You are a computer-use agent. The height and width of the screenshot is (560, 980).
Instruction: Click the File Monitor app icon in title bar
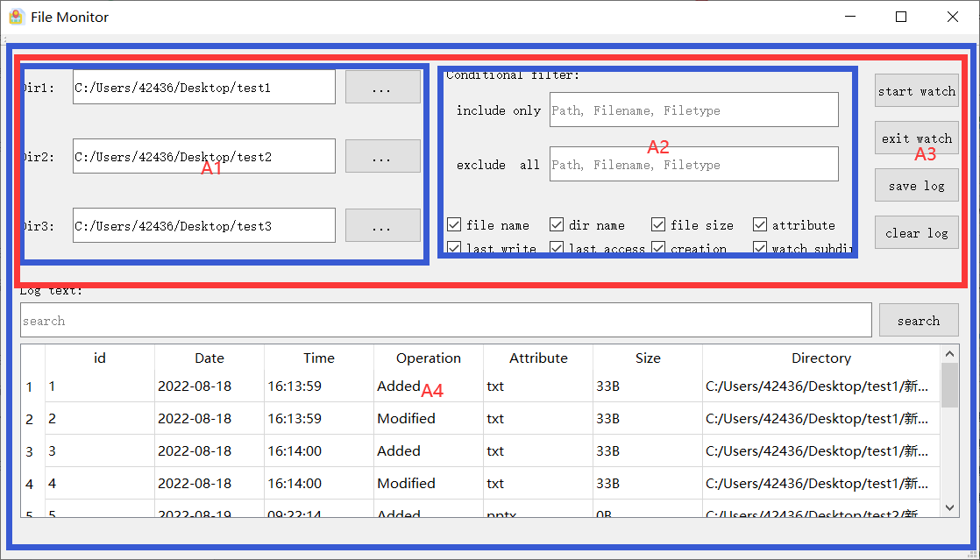click(x=17, y=17)
